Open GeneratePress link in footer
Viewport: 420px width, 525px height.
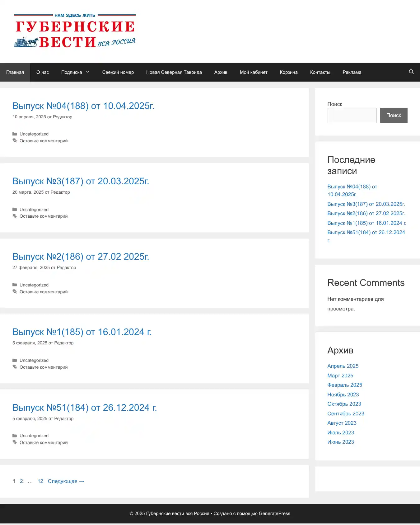[x=274, y=513]
